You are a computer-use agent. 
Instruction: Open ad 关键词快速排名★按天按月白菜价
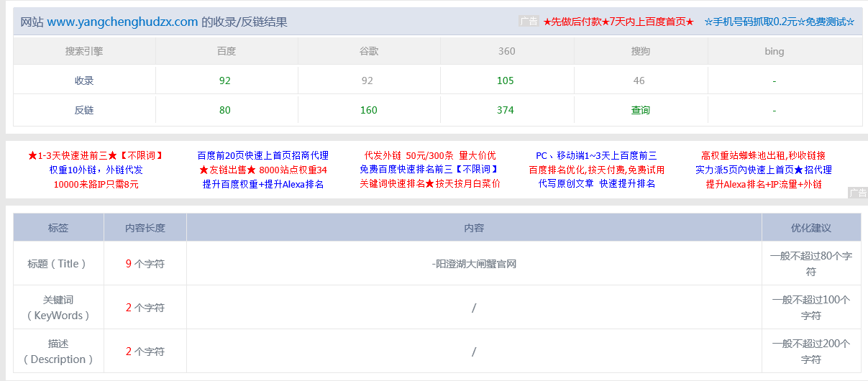tap(430, 184)
